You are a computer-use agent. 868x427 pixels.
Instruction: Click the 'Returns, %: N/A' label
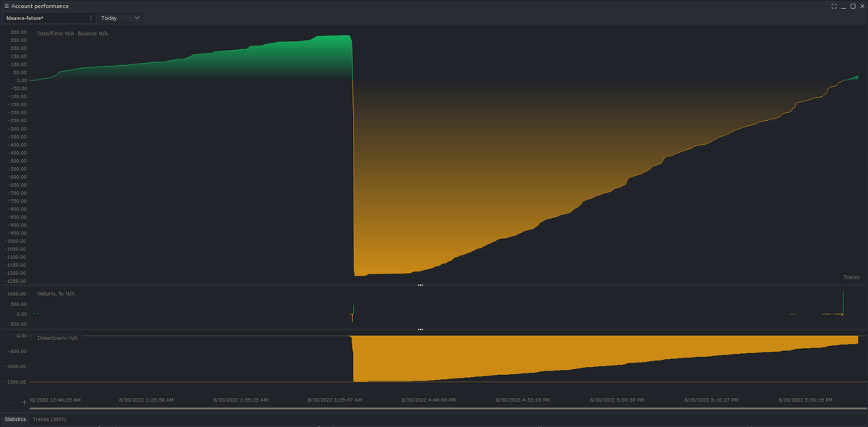click(56, 293)
